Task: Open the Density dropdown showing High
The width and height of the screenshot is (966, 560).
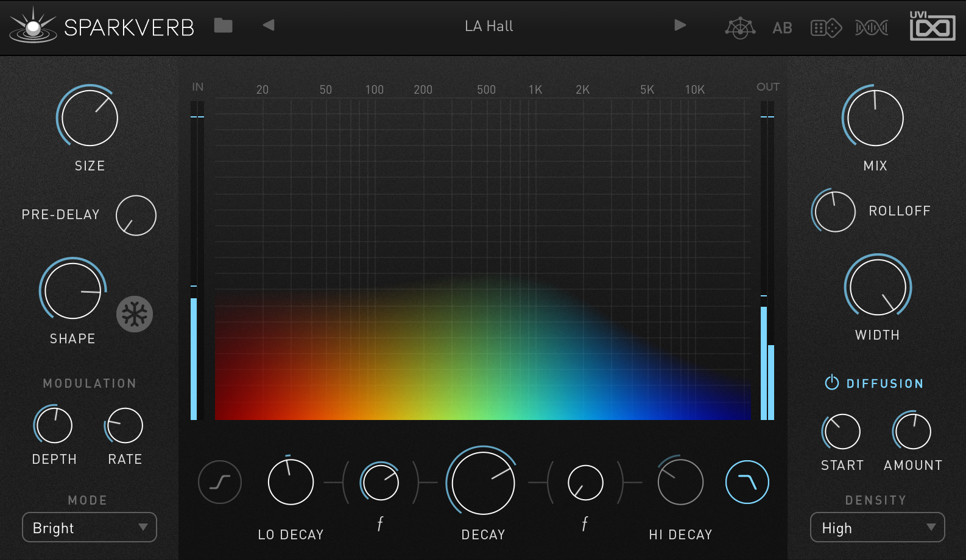Action: pyautogui.click(x=877, y=527)
